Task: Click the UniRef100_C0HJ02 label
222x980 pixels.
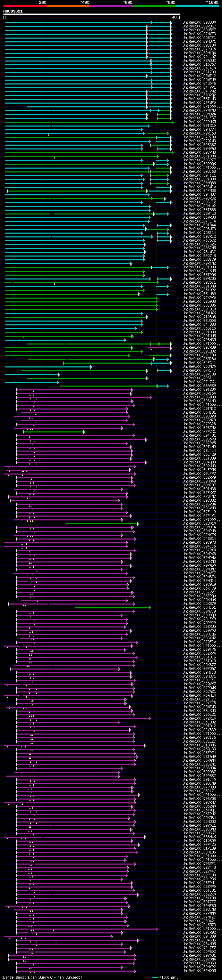Action: (x=199, y=206)
